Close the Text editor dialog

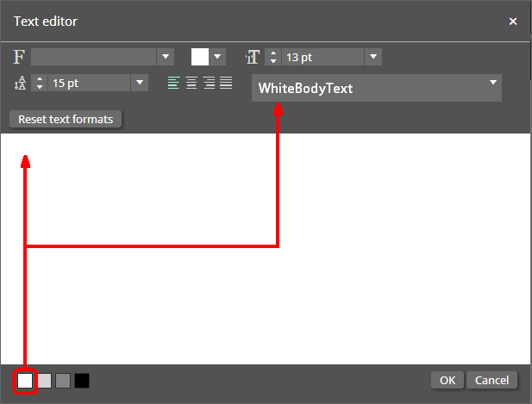click(x=513, y=21)
